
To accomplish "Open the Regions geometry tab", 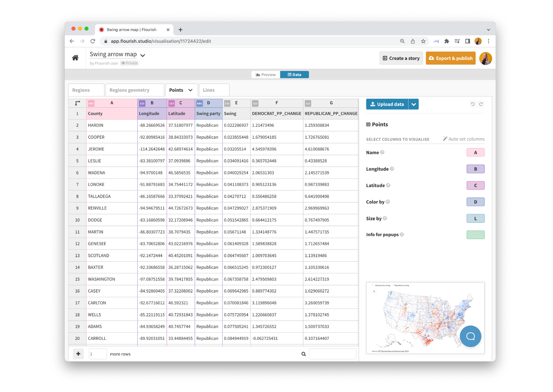I will click(129, 90).
